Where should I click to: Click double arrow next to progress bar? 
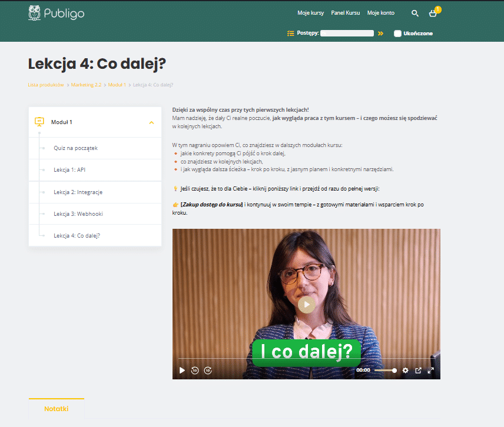coord(380,34)
